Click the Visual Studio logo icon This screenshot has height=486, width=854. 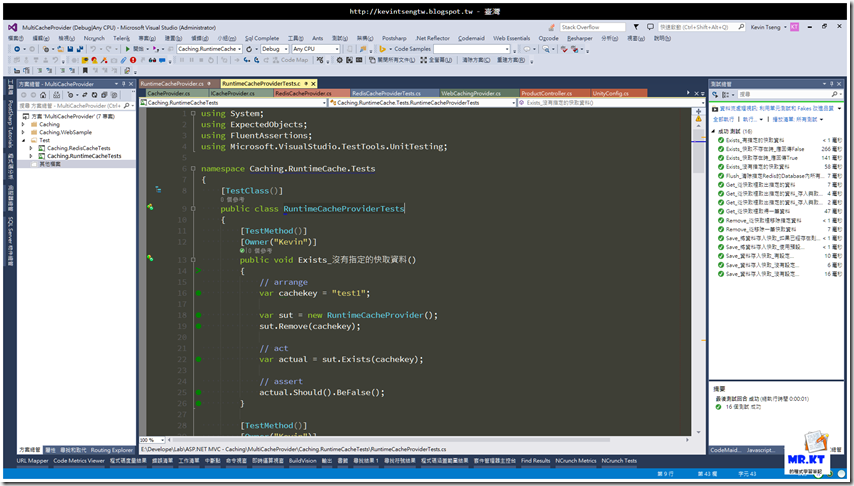coord(13,27)
